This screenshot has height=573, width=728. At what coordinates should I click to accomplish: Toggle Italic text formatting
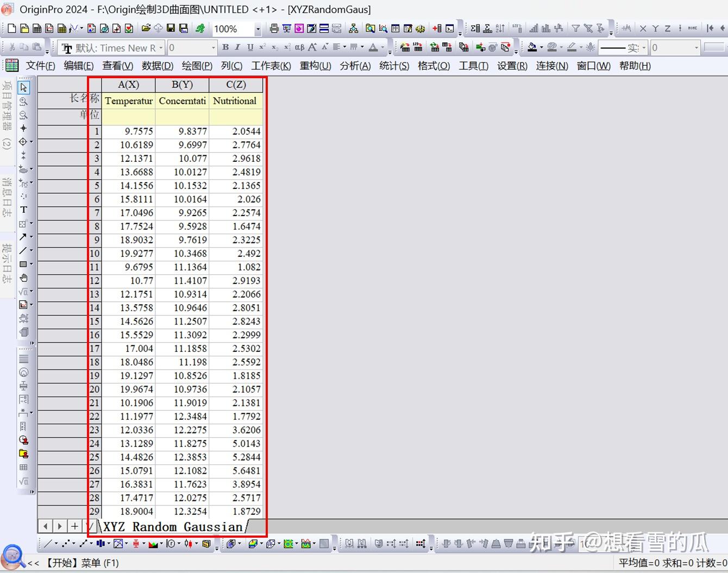click(237, 47)
